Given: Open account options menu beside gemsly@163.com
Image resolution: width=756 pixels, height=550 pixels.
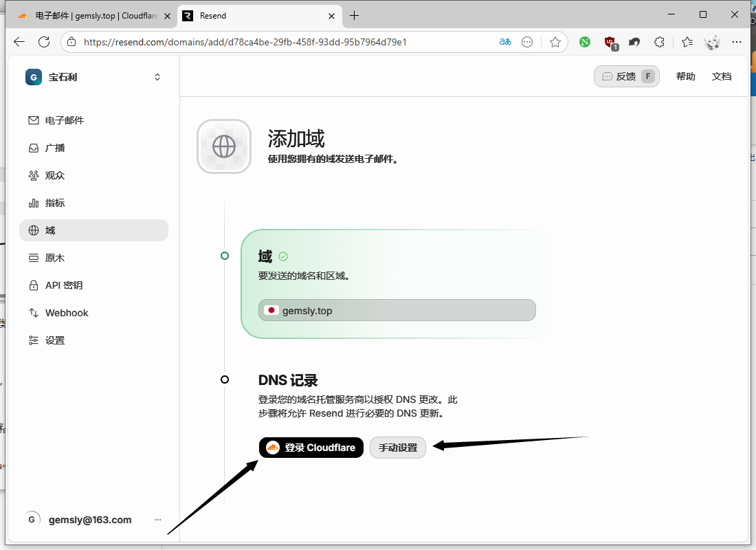Looking at the screenshot, I should point(158,520).
